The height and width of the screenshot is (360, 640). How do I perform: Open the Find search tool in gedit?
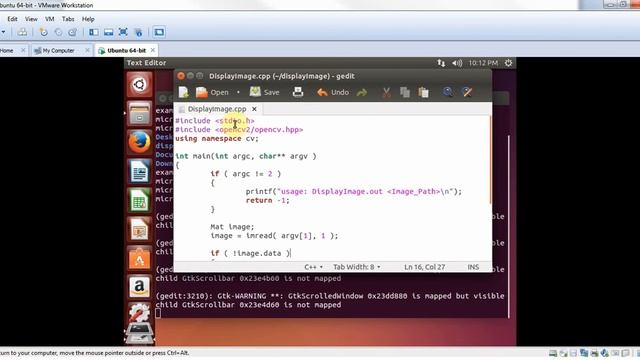click(448, 92)
